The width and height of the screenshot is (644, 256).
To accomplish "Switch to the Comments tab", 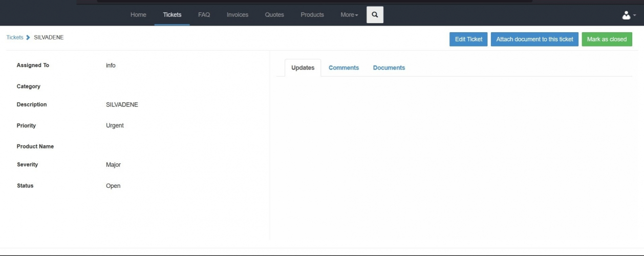I will click(344, 68).
